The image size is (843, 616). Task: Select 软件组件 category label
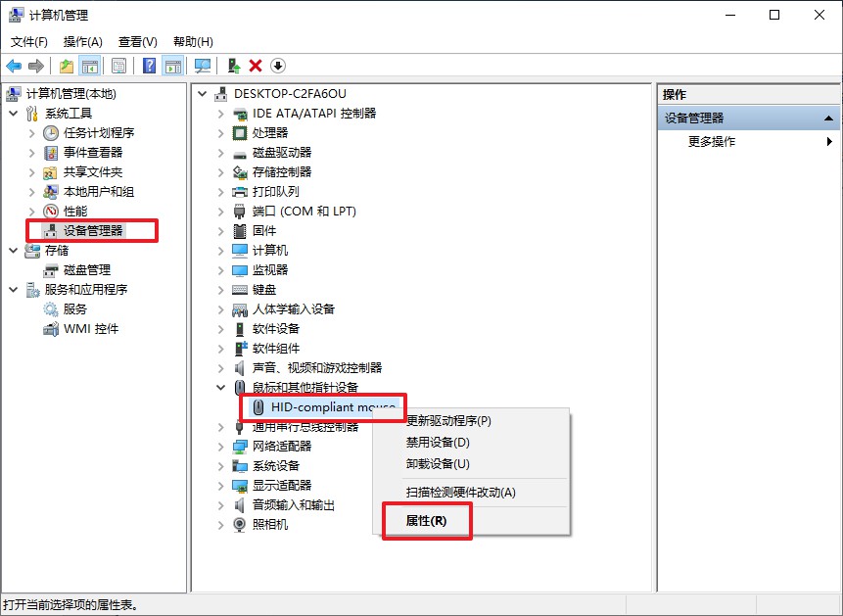click(x=276, y=349)
